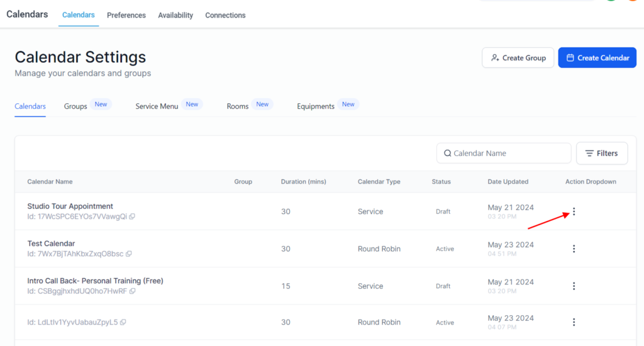Screen dimensions: 644x346
Task: Select the Groups sub-tab
Action: [75, 106]
